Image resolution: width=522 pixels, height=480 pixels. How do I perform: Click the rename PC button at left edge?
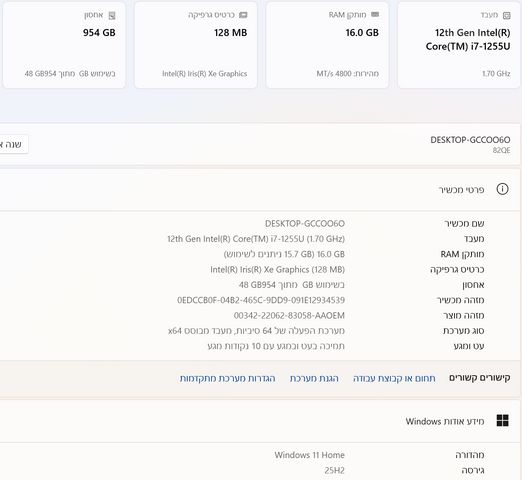coord(13,144)
